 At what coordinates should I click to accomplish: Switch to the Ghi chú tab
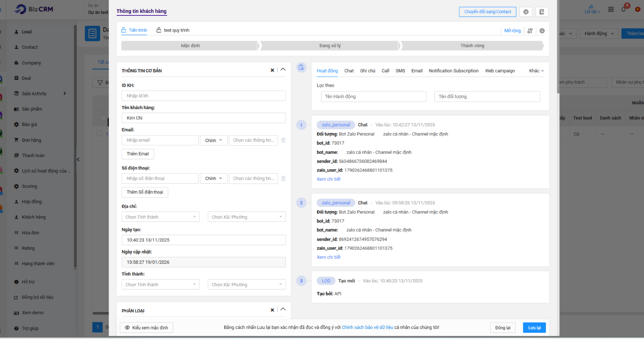click(368, 71)
